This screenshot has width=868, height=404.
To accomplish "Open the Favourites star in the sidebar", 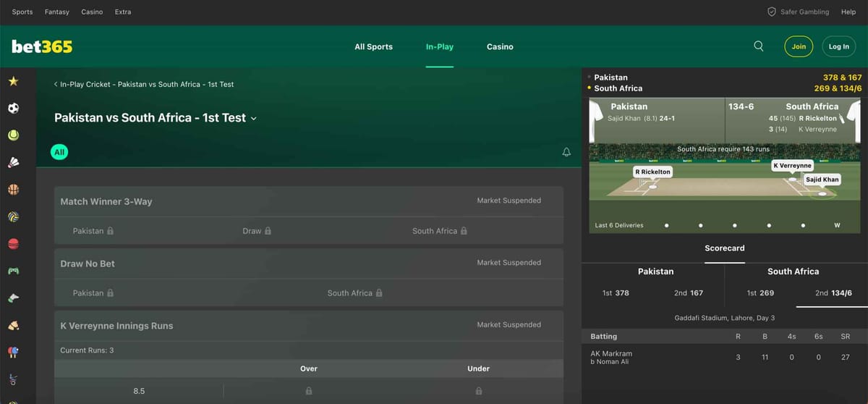I will 13,81.
